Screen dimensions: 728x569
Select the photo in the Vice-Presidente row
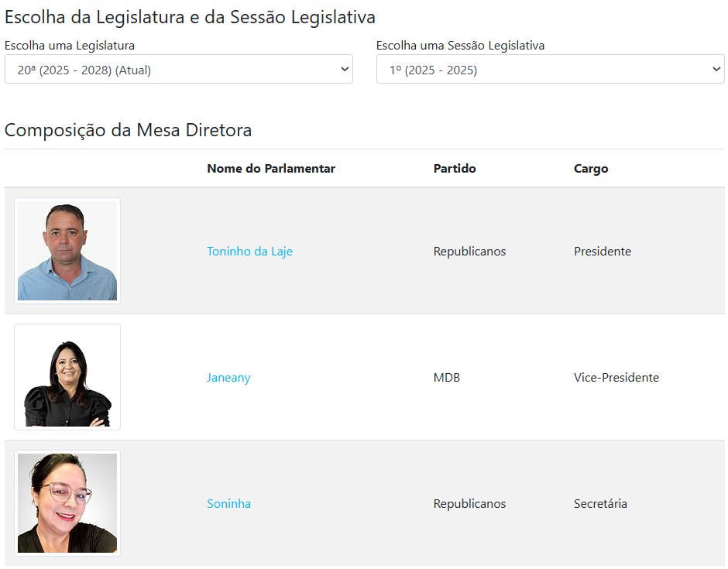pos(67,377)
